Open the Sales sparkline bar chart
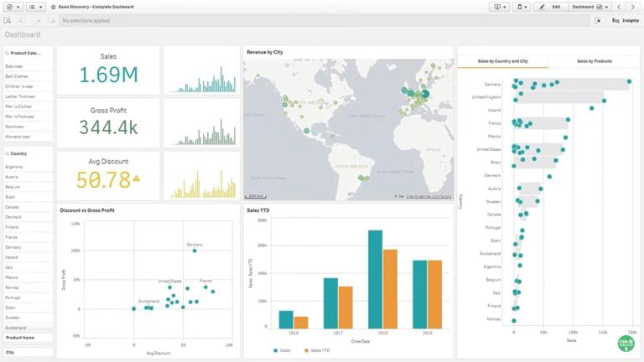 [x=201, y=70]
